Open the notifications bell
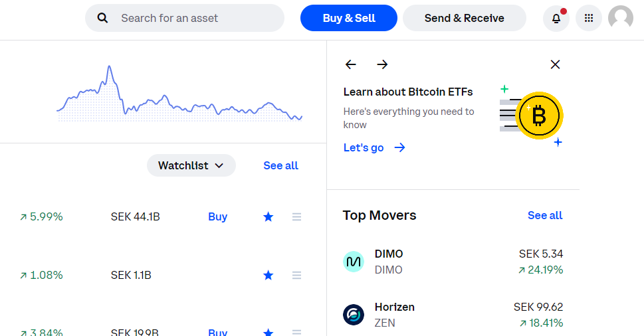644x336 pixels. click(556, 19)
